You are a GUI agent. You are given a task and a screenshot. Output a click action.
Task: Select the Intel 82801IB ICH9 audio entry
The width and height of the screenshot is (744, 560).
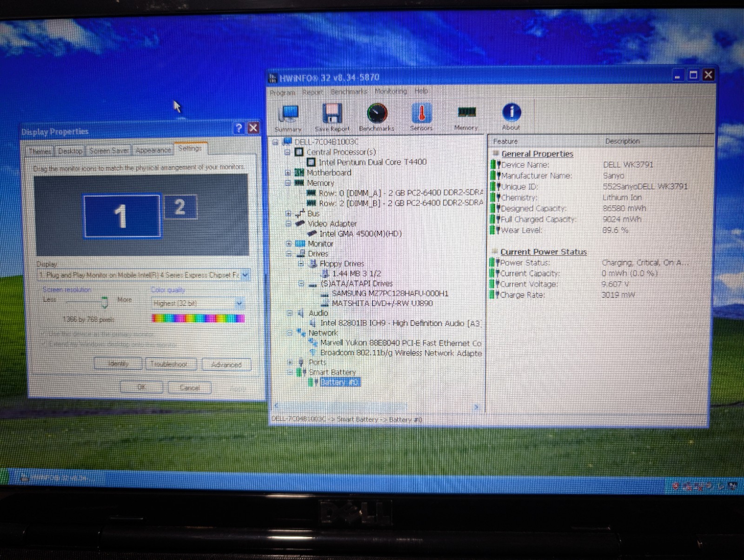pos(400,323)
